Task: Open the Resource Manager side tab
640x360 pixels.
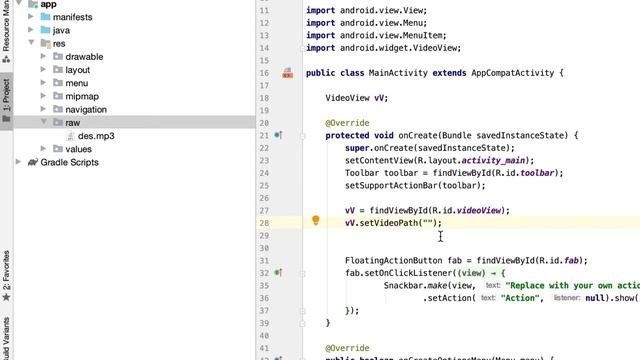Action: click(x=6, y=32)
